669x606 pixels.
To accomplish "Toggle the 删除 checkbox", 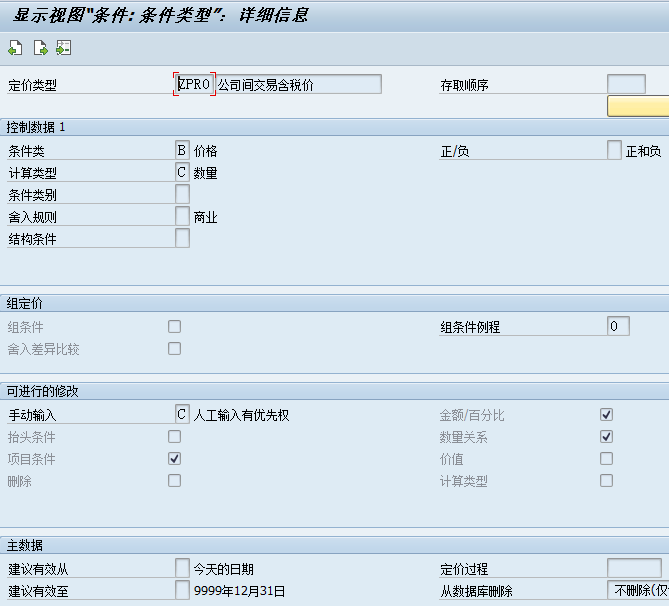I will coord(175,481).
